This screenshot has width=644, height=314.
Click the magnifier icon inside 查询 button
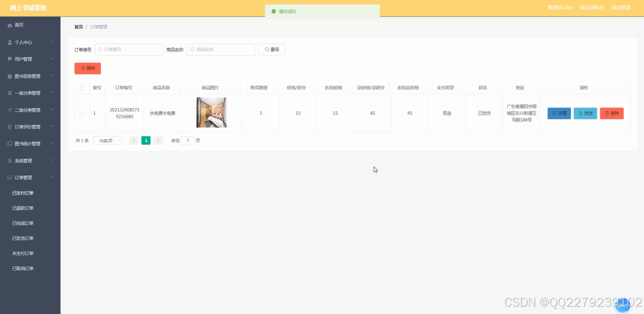[267, 50]
